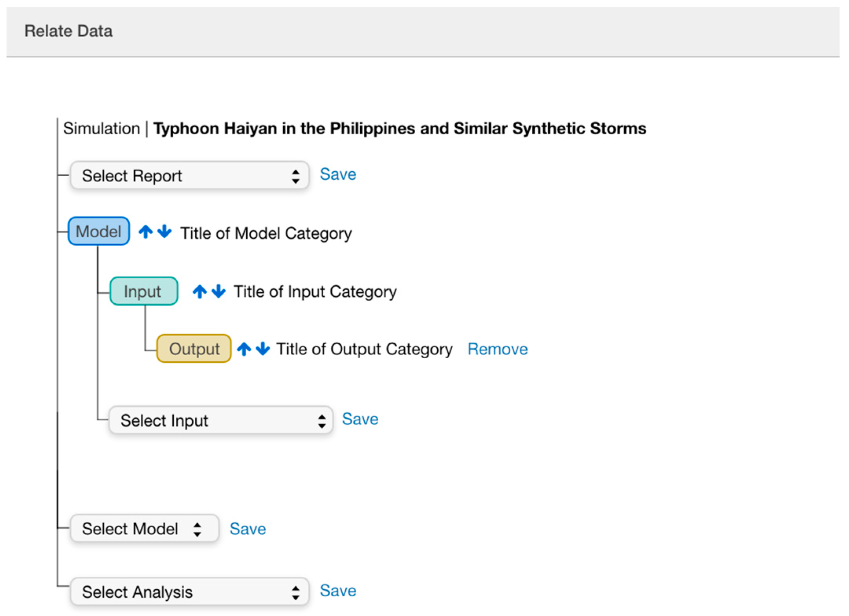Click the blue Model tag
Viewport: 849px width, 616px height.
click(99, 231)
